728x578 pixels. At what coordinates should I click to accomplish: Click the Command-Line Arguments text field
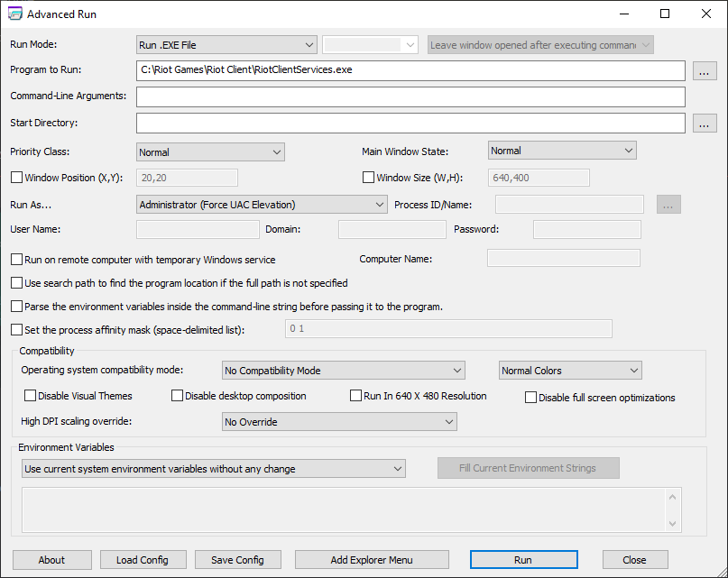point(410,97)
